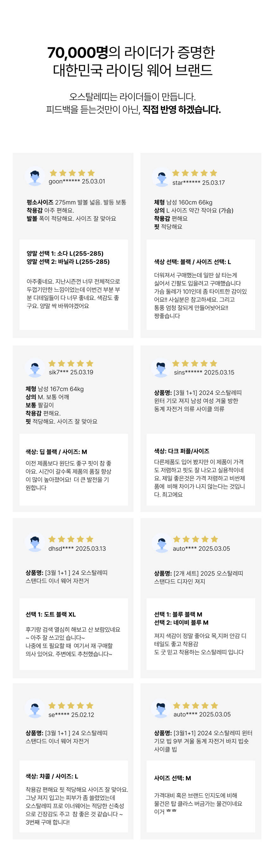Click the five stars above star****** 25.03.17
The width and height of the screenshot is (272, 868).
[x=195, y=173]
